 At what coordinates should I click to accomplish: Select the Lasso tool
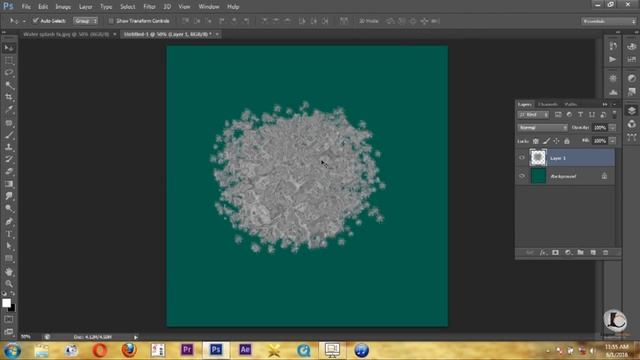click(x=9, y=73)
